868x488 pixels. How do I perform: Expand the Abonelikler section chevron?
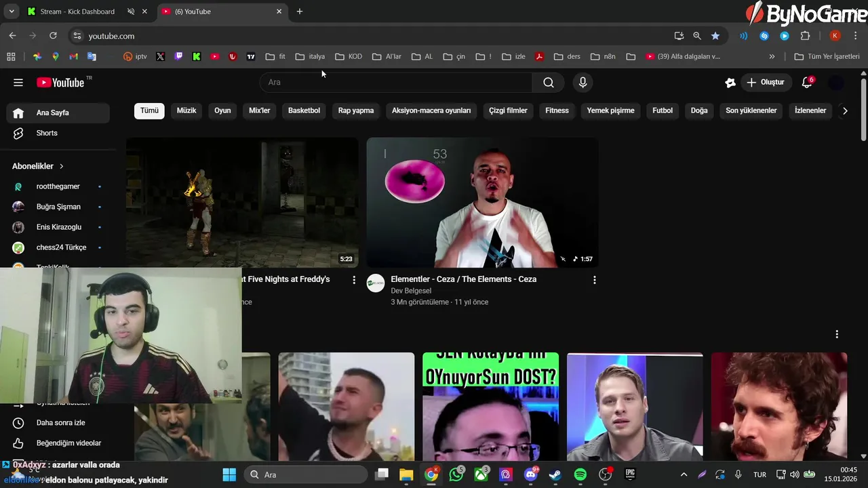click(x=62, y=166)
